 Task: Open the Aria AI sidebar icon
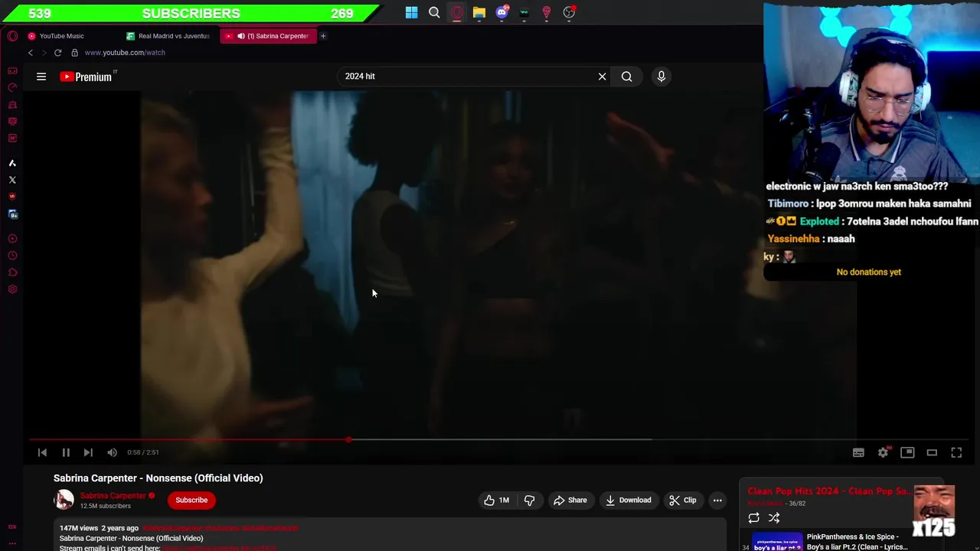pyautogui.click(x=12, y=163)
